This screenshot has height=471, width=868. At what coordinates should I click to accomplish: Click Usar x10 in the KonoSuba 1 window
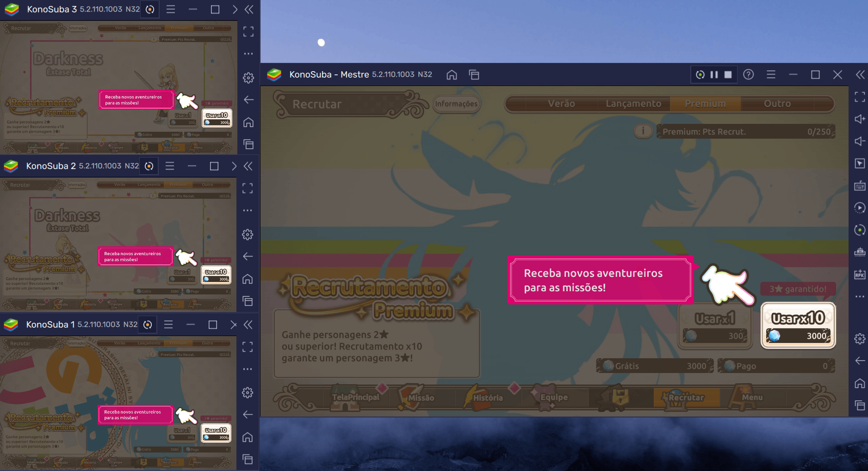tap(216, 433)
